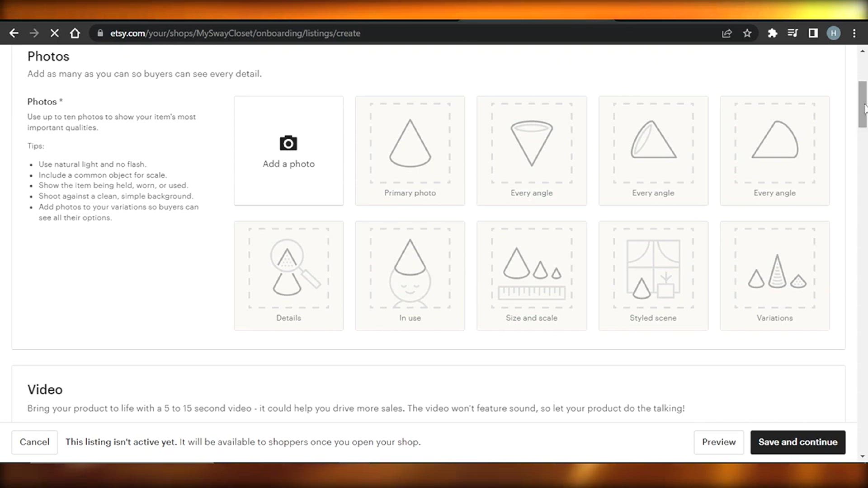868x488 pixels.
Task: Click the vertical scrollbar thumb
Action: coord(863,104)
